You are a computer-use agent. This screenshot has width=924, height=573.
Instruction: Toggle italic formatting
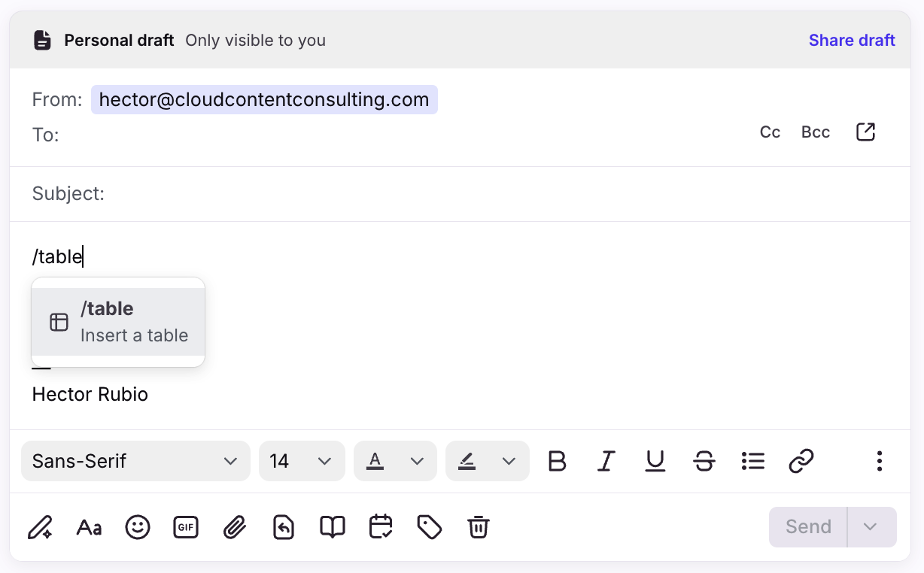606,461
